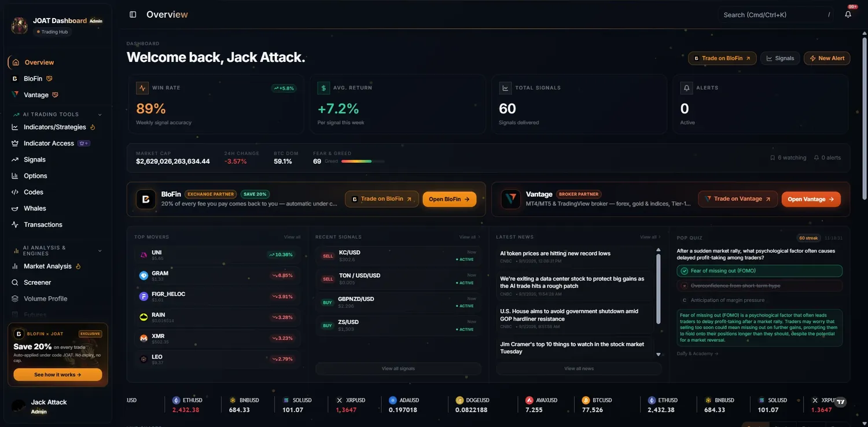
Task: Click the Vantage logo icon in sidebar
Action: (15, 95)
